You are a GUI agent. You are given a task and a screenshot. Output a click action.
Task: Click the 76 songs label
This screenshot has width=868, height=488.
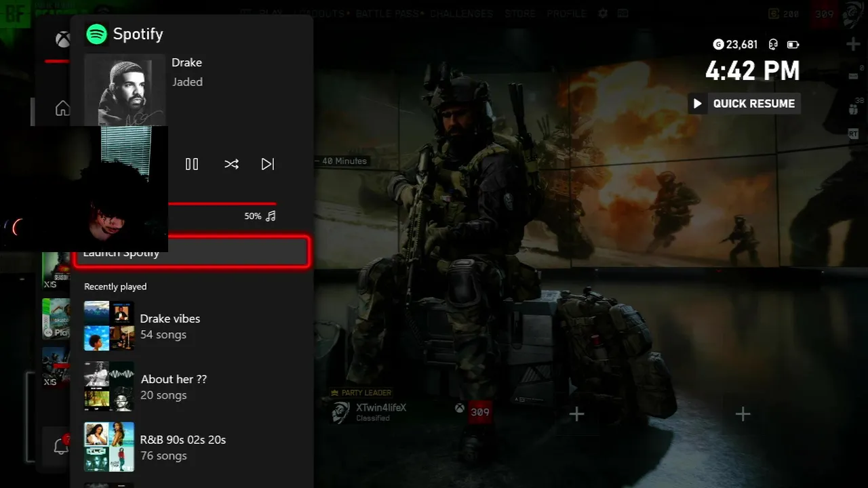coord(163,455)
